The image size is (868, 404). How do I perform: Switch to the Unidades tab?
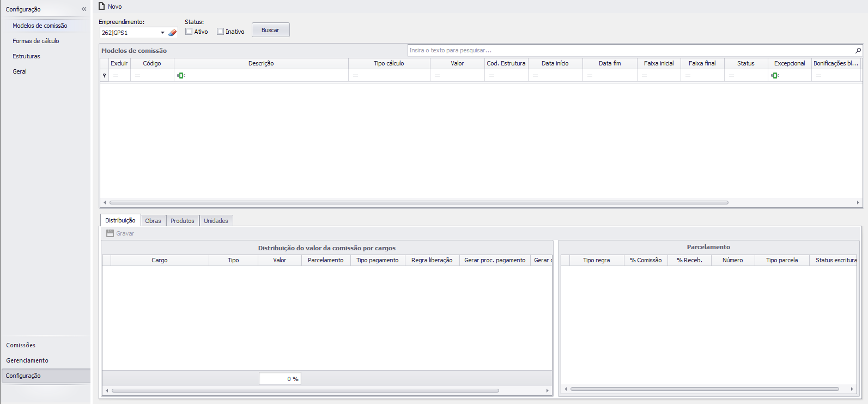click(x=216, y=221)
